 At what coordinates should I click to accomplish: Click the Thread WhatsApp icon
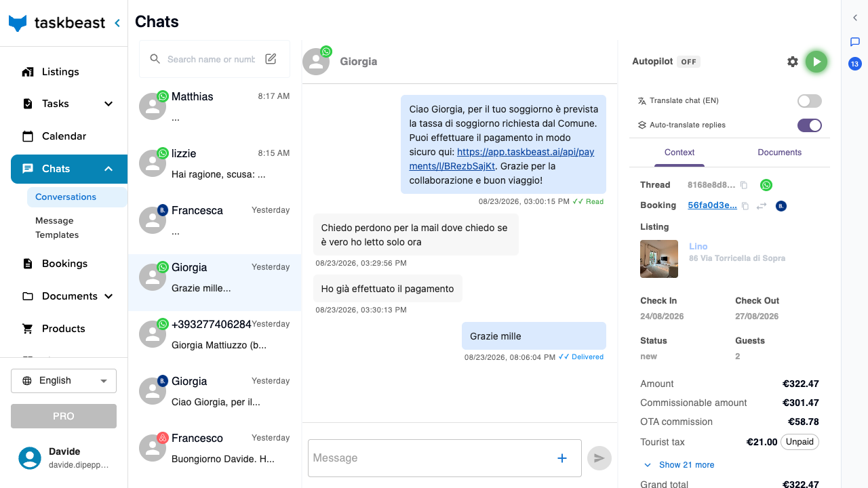(x=766, y=185)
